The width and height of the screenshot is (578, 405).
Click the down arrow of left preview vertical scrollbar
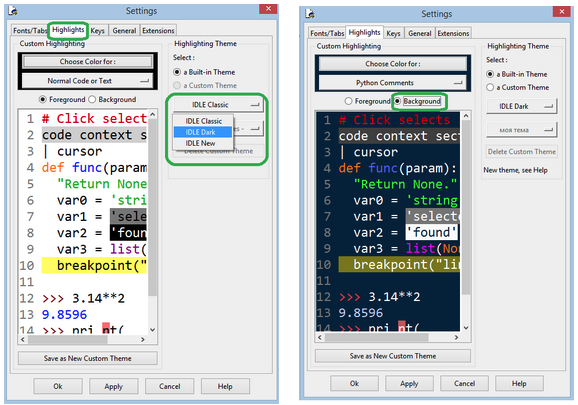[153, 329]
